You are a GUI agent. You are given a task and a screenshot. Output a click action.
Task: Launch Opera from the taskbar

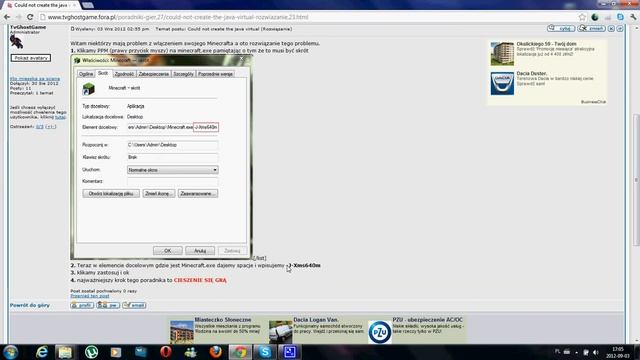(x=166, y=352)
